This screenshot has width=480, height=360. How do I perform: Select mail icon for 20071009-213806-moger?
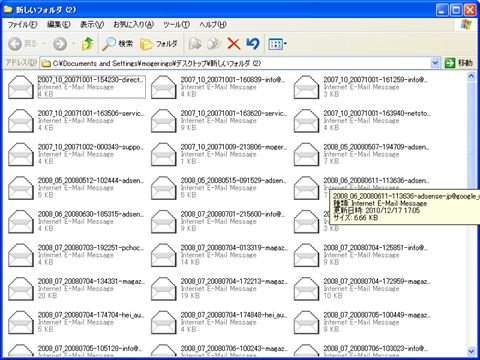[x=163, y=155]
